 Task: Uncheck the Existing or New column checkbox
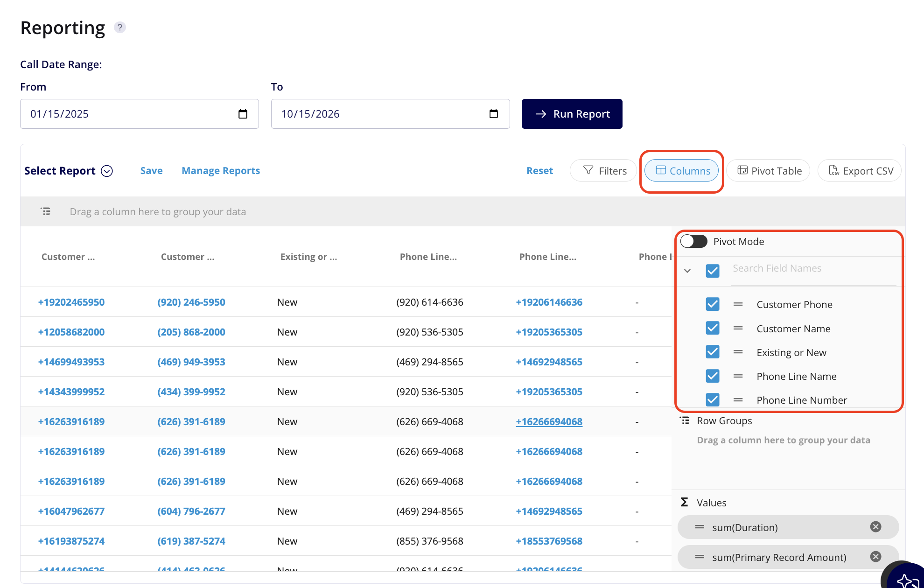click(713, 352)
